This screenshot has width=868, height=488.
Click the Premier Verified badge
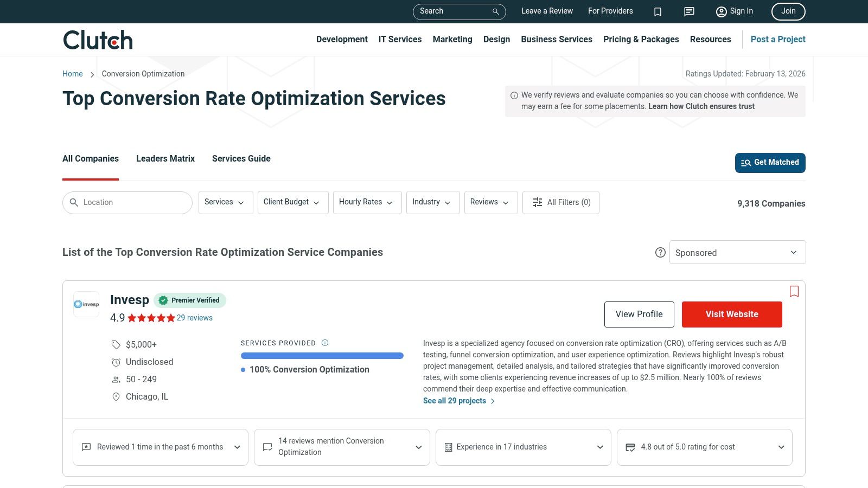click(x=190, y=300)
